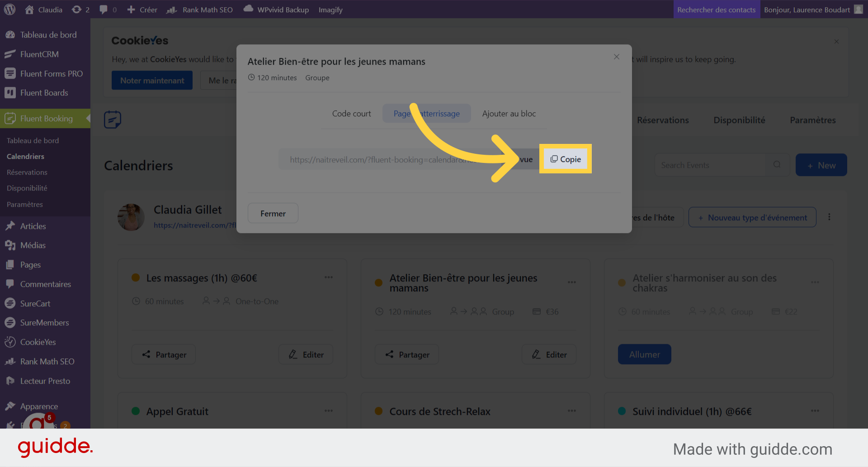Click Partager on Les massages card
868x467 pixels.
[x=164, y=354]
